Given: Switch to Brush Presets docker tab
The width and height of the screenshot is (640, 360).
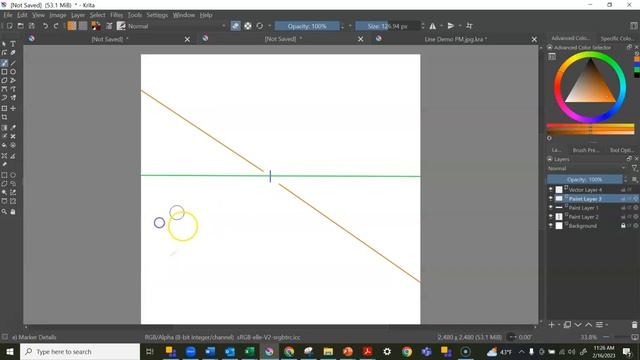Looking at the screenshot, I should 585,150.
